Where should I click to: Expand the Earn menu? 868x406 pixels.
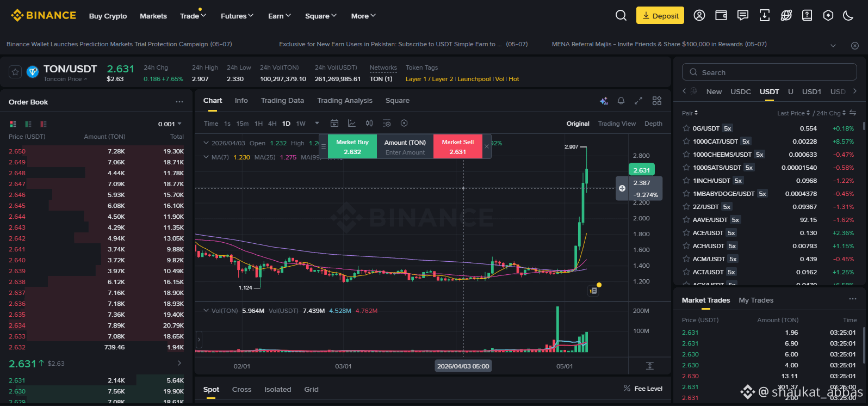tap(280, 16)
